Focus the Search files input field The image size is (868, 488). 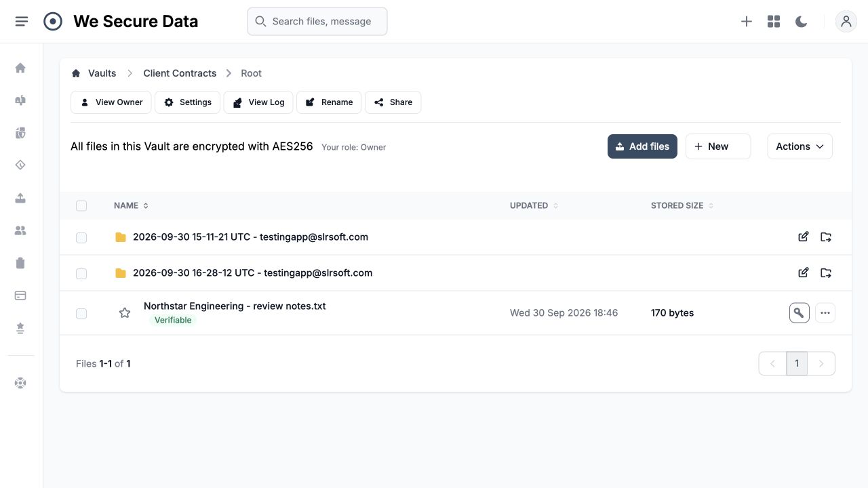pos(317,22)
